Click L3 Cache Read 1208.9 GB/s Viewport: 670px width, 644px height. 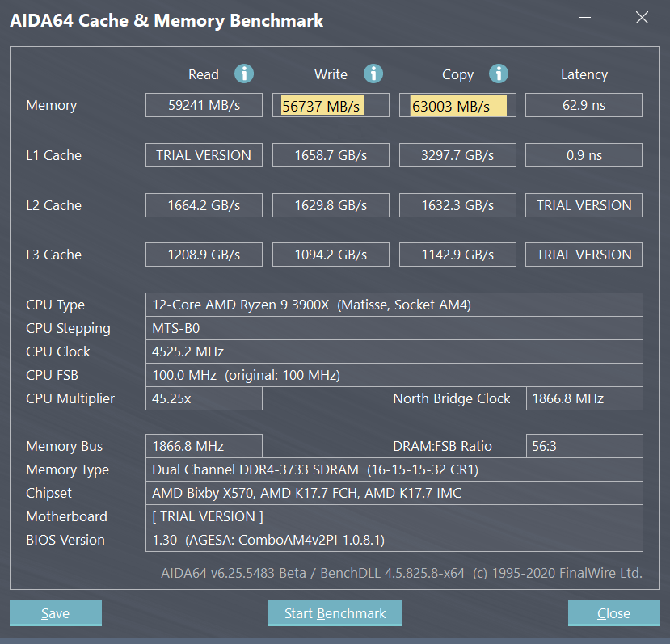click(x=204, y=255)
